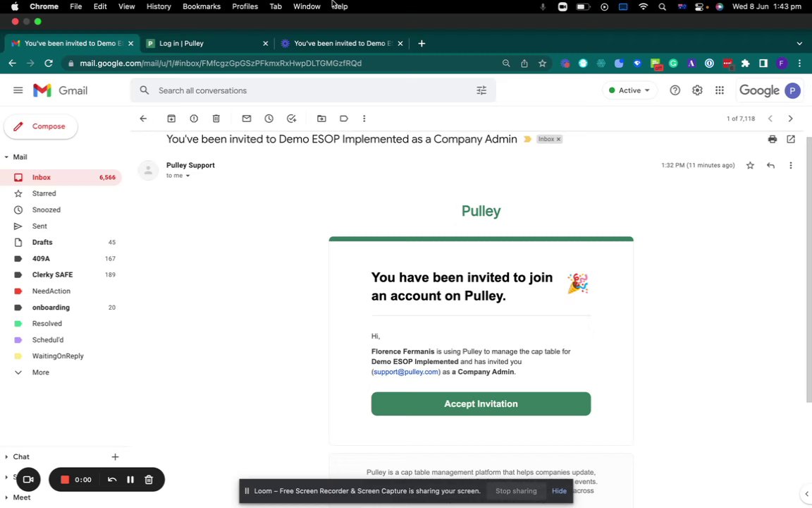The image size is (812, 508).
Task: Mark the email as unread
Action: (x=247, y=119)
